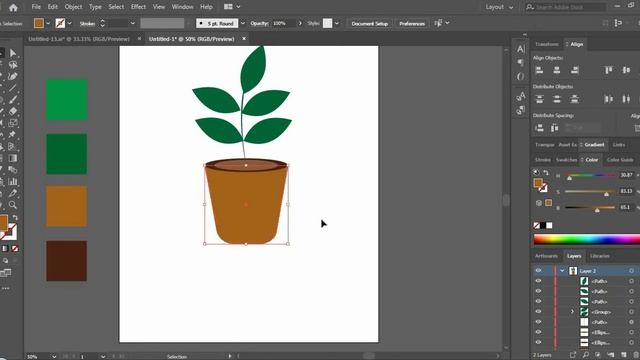This screenshot has height=360, width=640.
Task: Select the Zoom magnifier tool
Action: [13, 205]
